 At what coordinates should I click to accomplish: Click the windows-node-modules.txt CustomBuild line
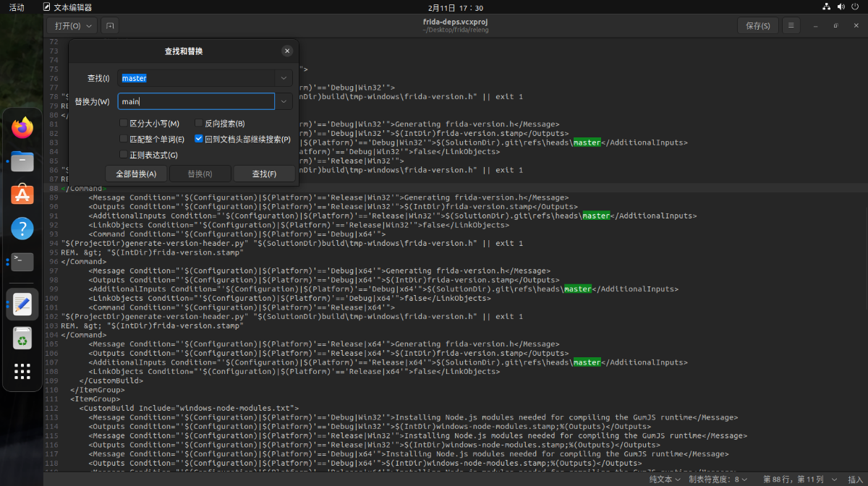coord(190,408)
